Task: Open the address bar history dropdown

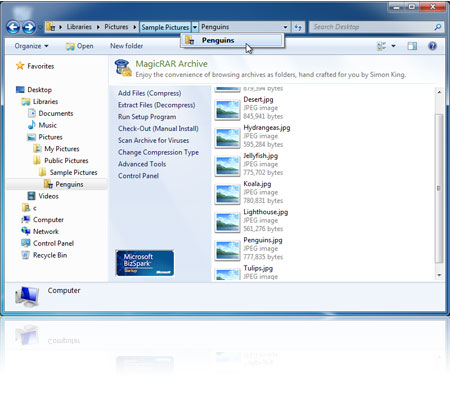Action: 285,27
